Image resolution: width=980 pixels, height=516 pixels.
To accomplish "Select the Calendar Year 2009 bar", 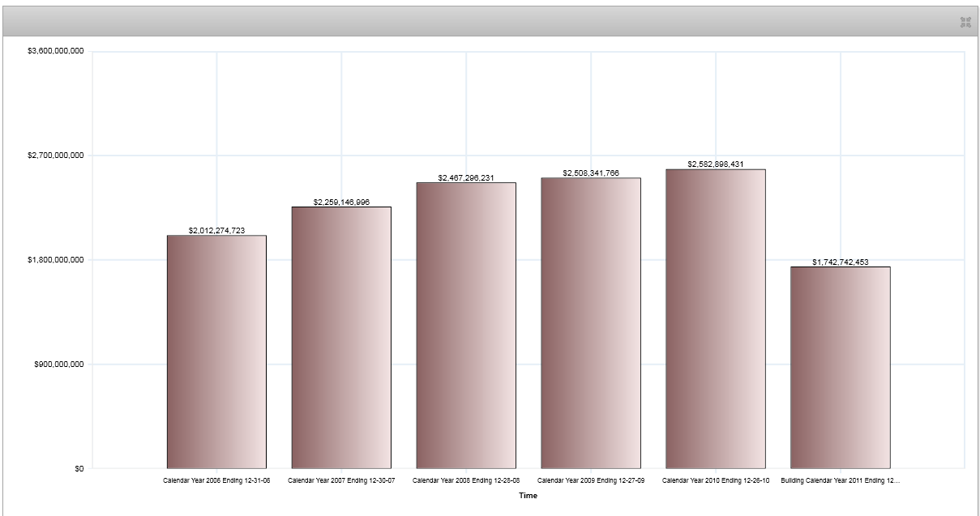I will pyautogui.click(x=591, y=322).
